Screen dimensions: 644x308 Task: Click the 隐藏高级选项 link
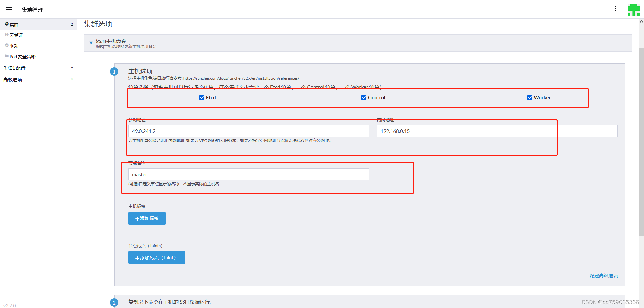(603, 275)
